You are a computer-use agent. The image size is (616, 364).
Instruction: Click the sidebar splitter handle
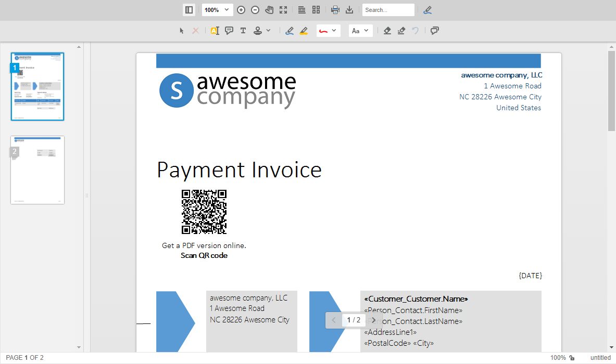point(87,196)
